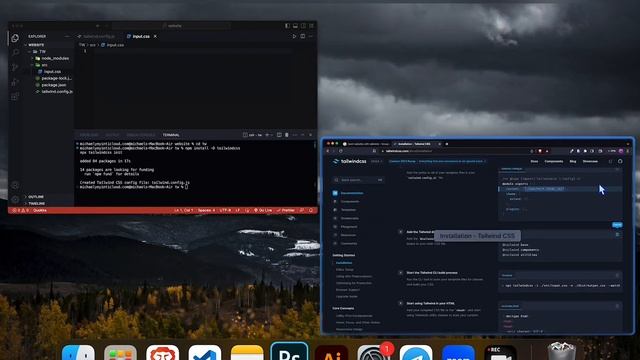640x360 pixels.
Task: Kill terminal with the trash icon
Action: [287, 135]
